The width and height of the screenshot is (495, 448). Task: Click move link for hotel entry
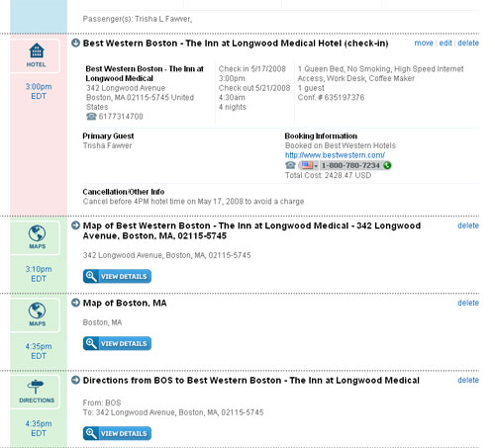tap(424, 44)
